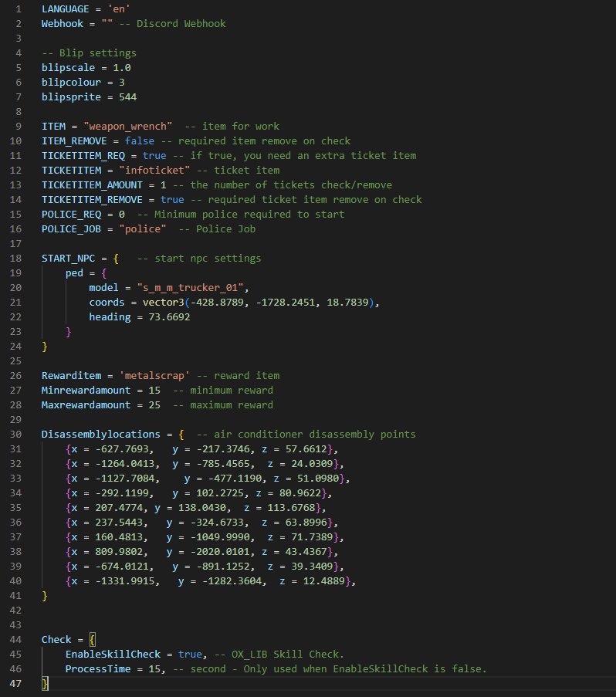Click the closing brace on line 24
This screenshot has height=697, width=616.
click(x=45, y=347)
